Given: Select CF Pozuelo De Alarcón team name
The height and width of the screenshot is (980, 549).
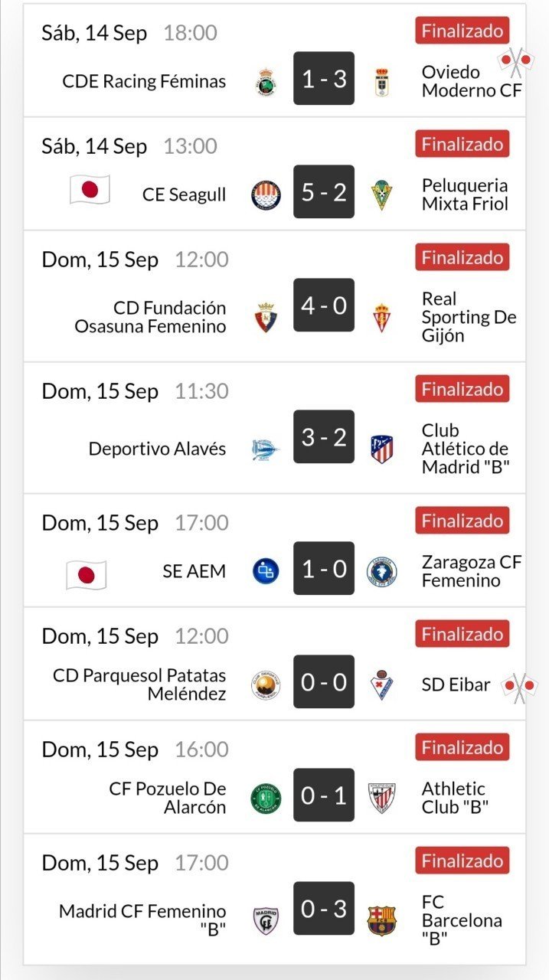Looking at the screenshot, I should coord(168,798).
